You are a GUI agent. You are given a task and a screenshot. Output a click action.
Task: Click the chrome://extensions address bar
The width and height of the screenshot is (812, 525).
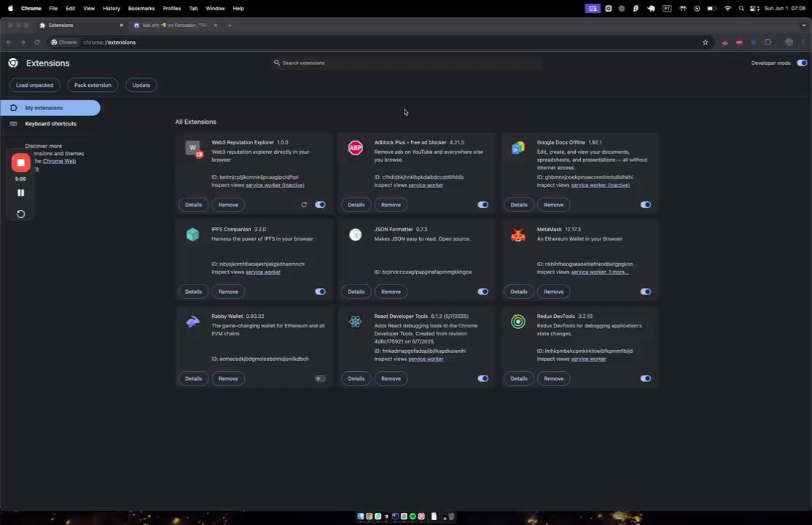pyautogui.click(x=380, y=42)
